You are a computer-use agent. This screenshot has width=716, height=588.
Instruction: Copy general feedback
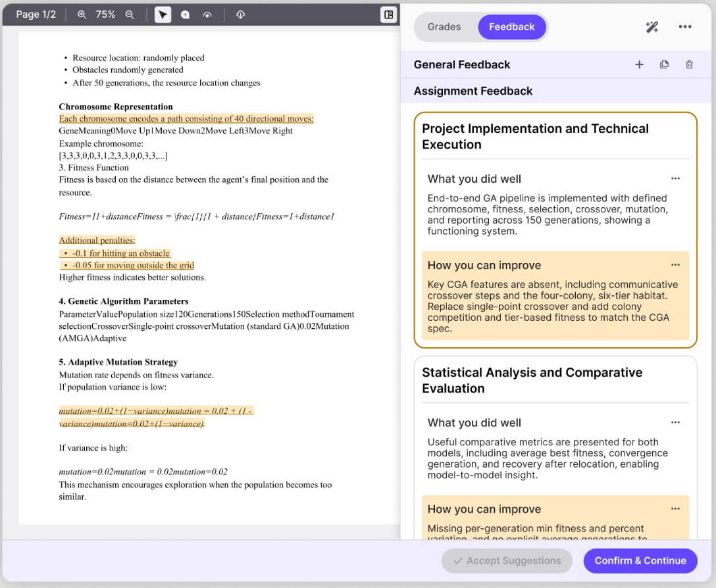(665, 64)
